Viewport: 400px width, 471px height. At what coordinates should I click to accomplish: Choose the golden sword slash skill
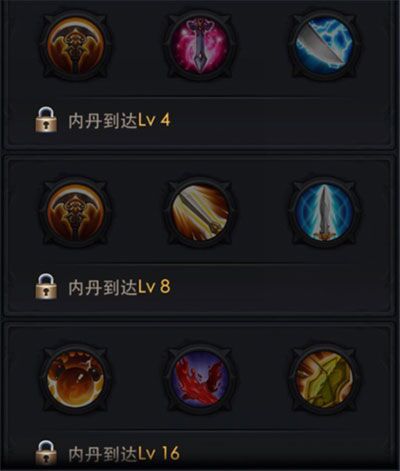[199, 212]
